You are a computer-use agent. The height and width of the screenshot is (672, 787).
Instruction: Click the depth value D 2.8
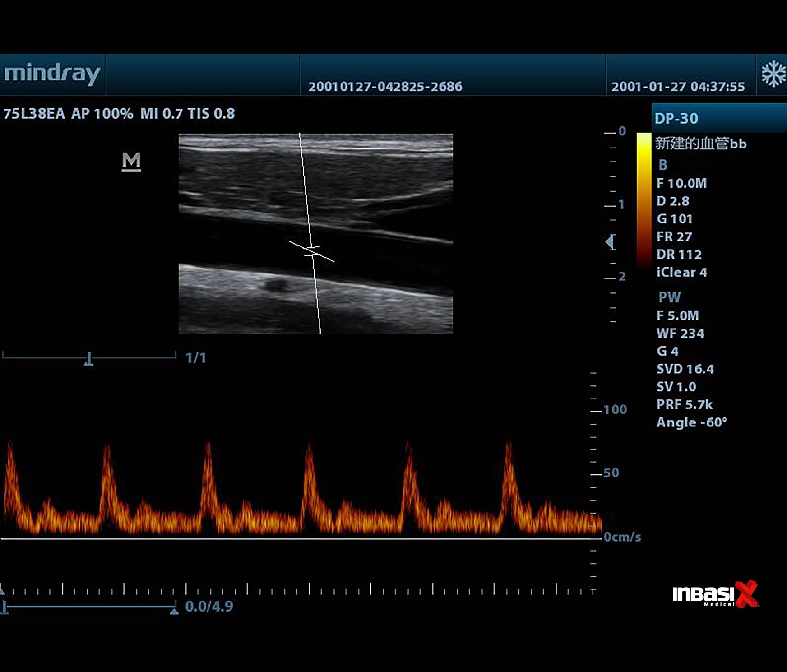[x=673, y=201]
